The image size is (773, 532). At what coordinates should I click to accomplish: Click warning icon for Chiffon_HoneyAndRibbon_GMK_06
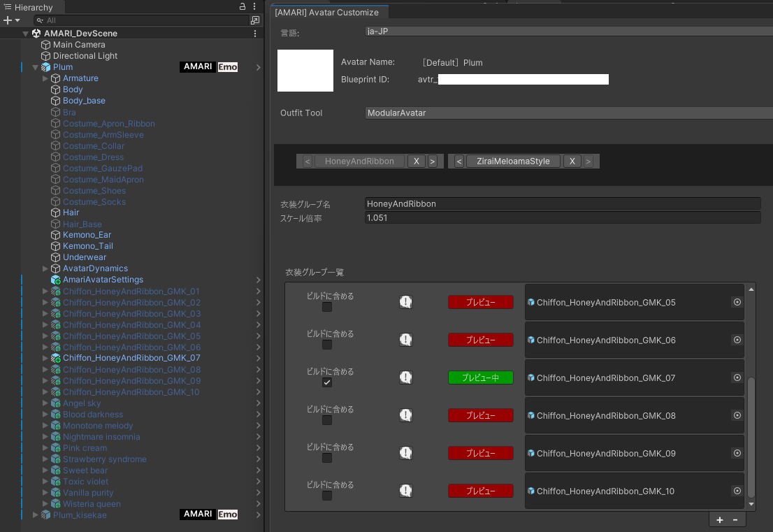pos(406,340)
